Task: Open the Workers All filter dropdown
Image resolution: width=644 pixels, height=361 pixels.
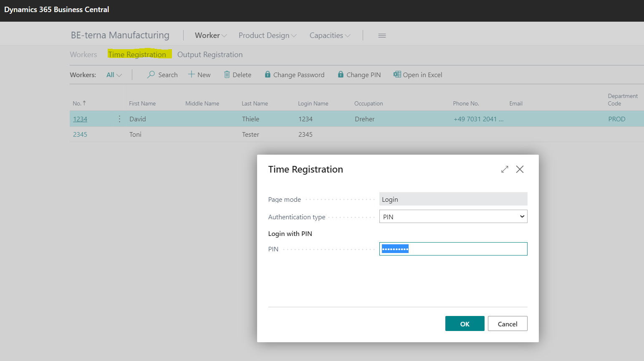Action: (114, 75)
